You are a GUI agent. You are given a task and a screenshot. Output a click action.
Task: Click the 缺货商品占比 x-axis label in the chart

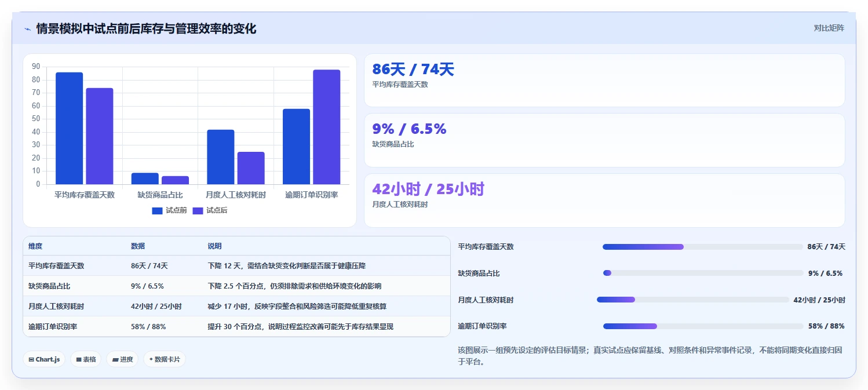pos(160,195)
